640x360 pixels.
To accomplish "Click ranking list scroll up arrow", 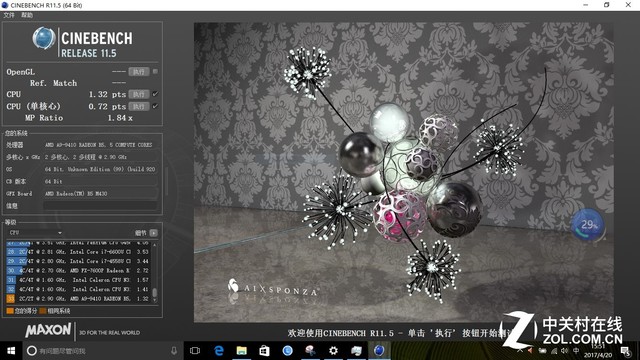I will [155, 244].
